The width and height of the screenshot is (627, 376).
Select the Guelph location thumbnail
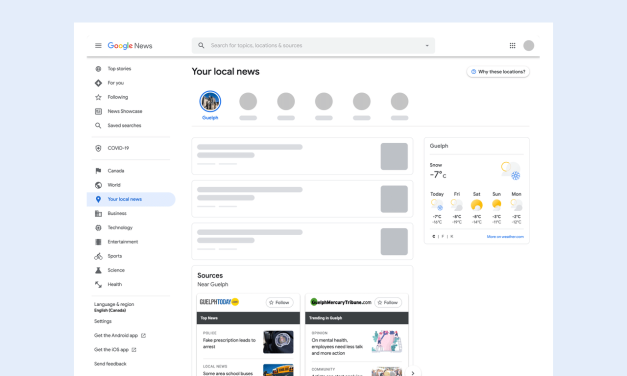click(210, 102)
